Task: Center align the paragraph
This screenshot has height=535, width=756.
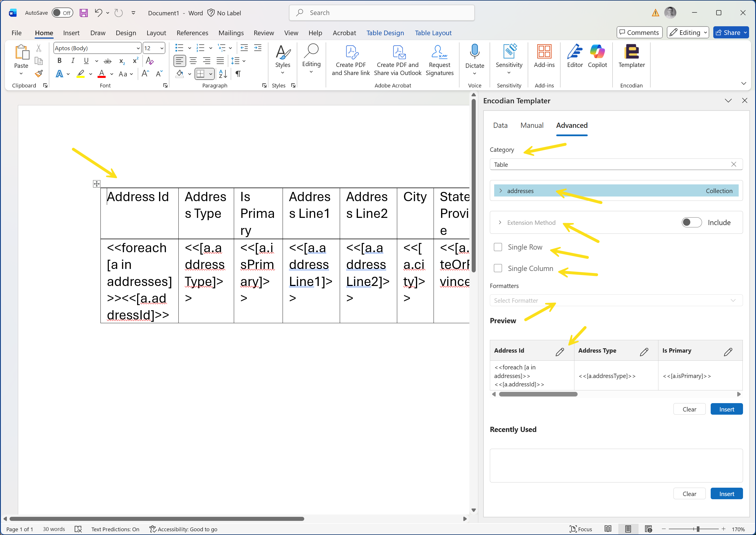Action: coord(193,61)
